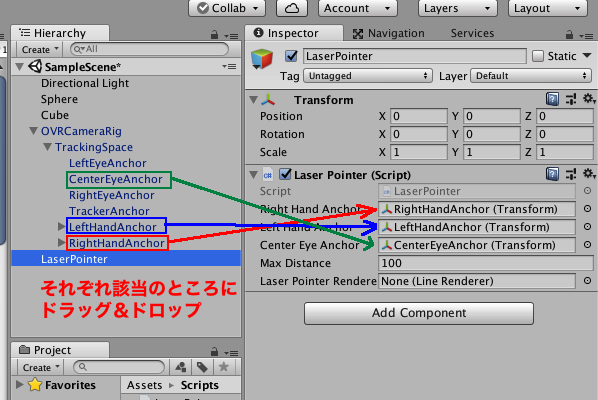The height and width of the screenshot is (400, 598).
Task: Collapse the SampleScene tree
Action: pos(19,67)
